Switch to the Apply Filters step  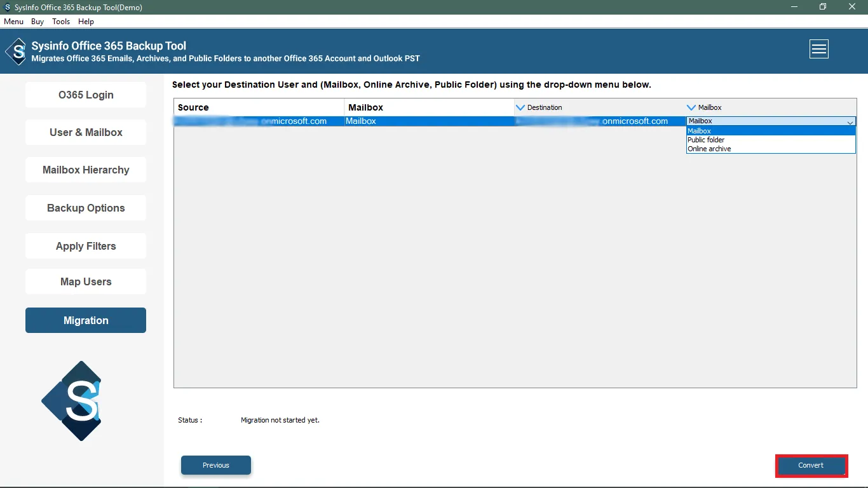point(86,246)
